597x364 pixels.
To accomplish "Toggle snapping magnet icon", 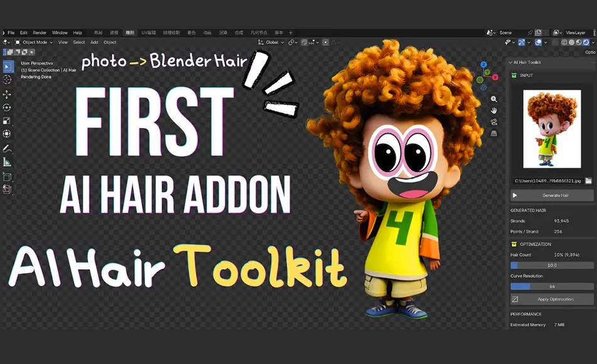I will click(304, 42).
